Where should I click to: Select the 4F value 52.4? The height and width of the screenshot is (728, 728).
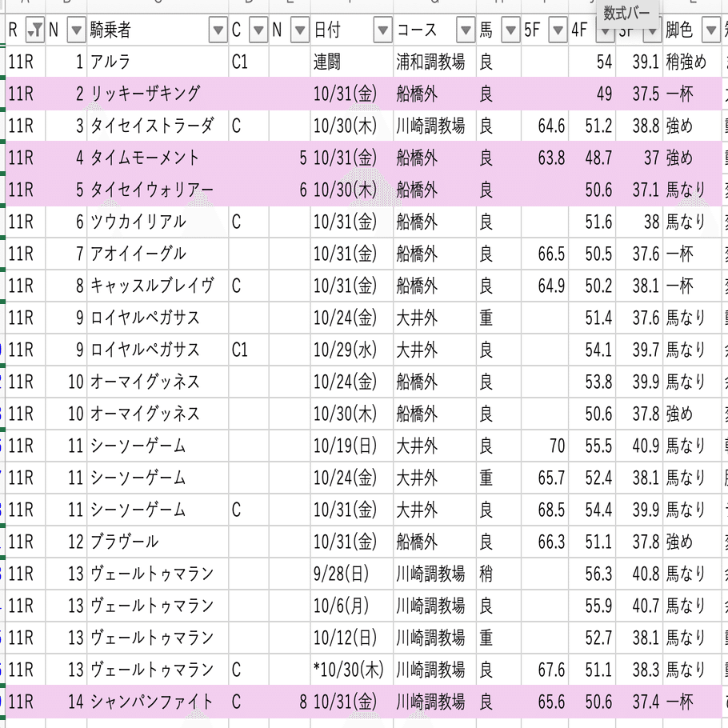pos(592,478)
